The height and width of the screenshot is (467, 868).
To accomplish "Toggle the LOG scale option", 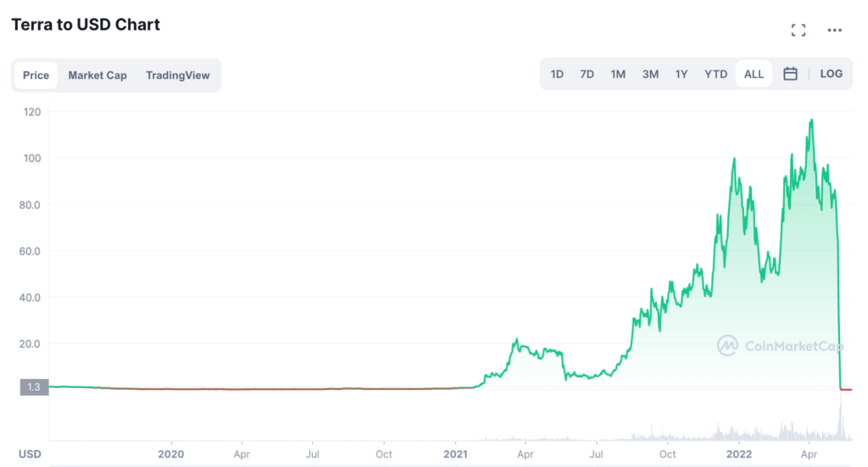I will click(831, 74).
